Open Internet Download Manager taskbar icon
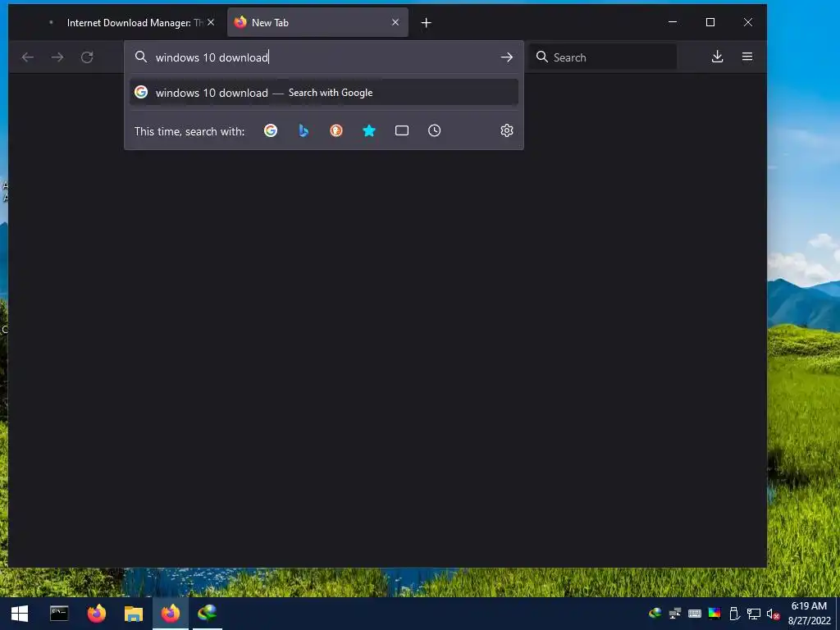 point(208,614)
